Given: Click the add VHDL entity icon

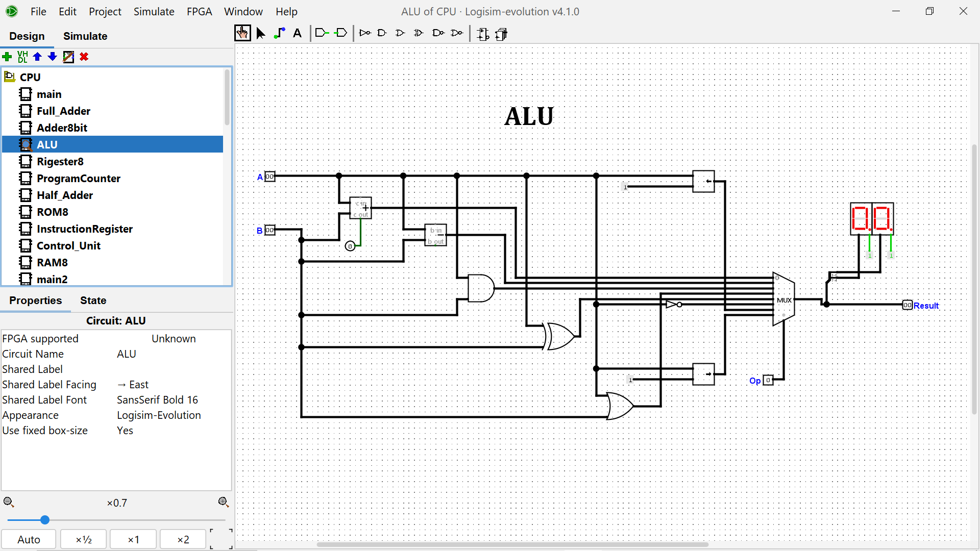Looking at the screenshot, I should pos(22,57).
